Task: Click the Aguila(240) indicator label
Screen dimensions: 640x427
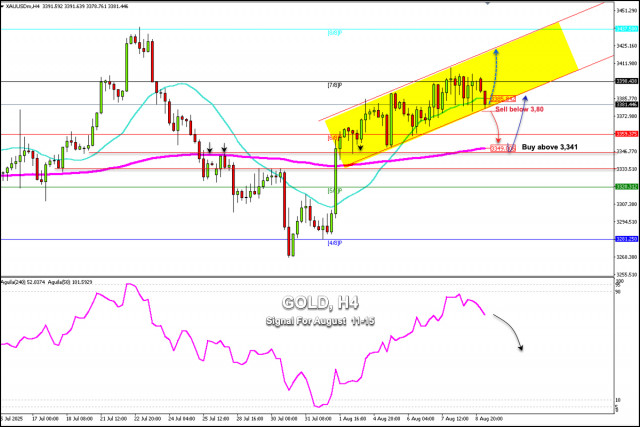Action: [13, 282]
